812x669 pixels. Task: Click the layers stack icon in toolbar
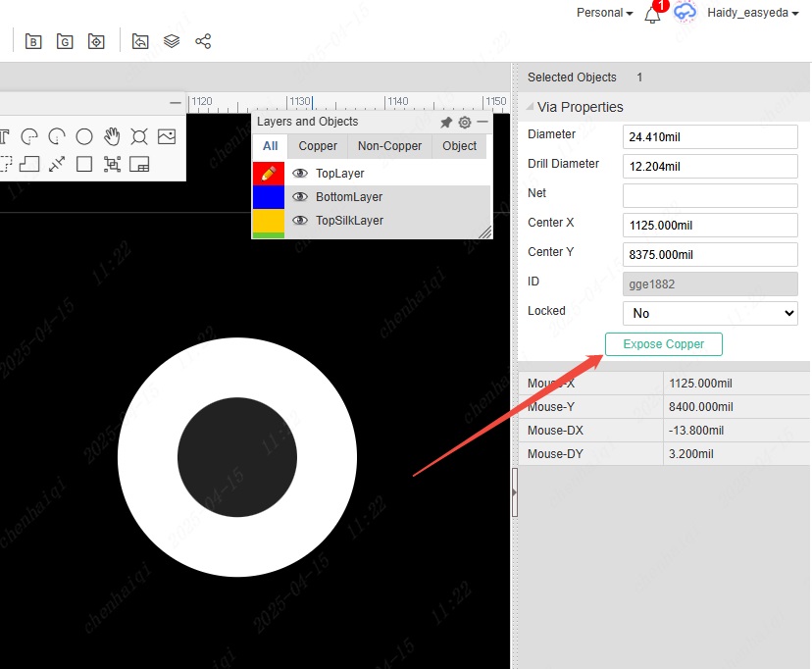[172, 41]
